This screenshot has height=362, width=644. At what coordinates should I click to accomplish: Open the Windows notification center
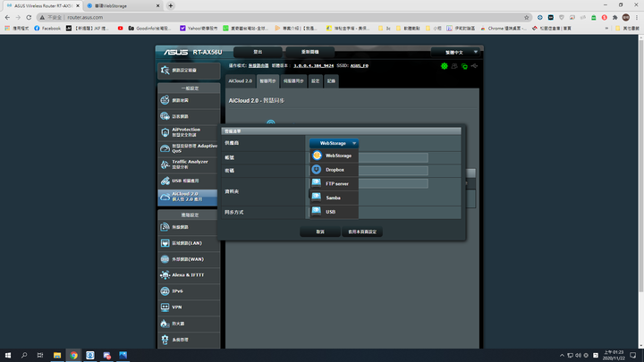point(633,355)
